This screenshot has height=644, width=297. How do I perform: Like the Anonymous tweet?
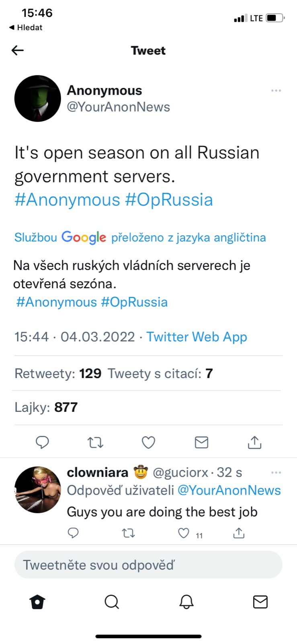point(148,442)
